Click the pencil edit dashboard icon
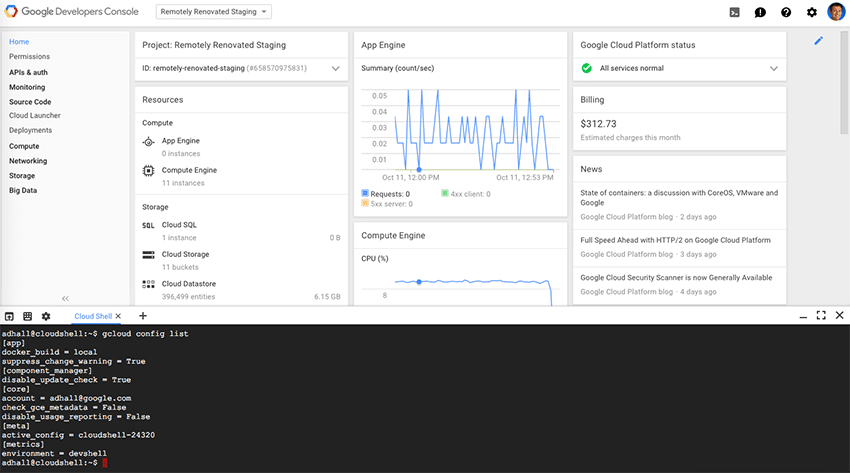This screenshot has height=473, width=850. coord(819,41)
